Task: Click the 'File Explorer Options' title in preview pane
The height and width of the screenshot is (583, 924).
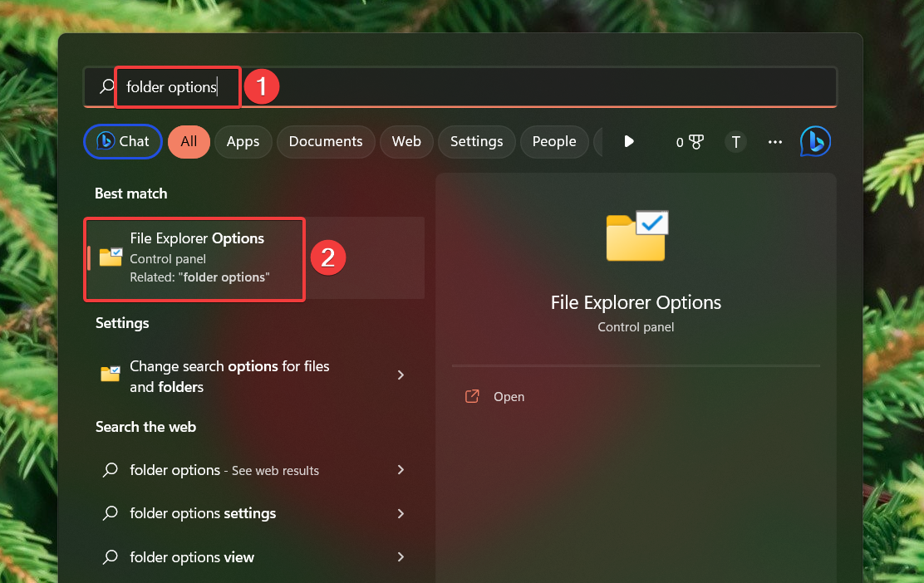Action: (636, 302)
